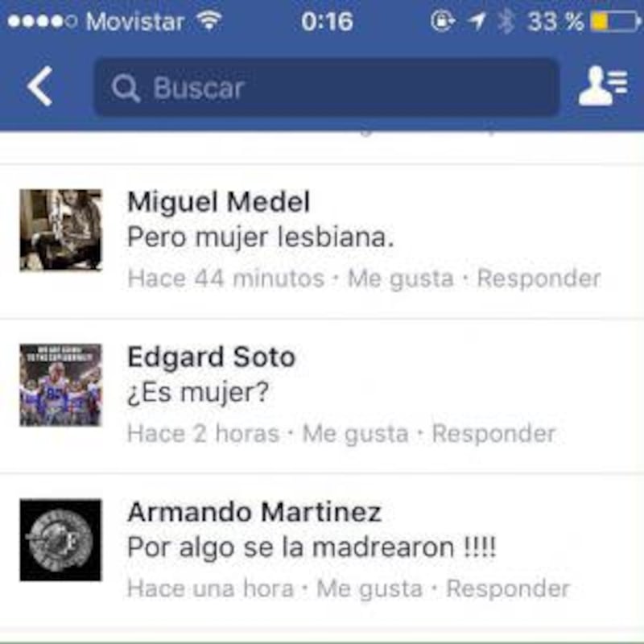Tap the battery indicator icon
The height and width of the screenshot is (644, 644).
(x=616, y=22)
